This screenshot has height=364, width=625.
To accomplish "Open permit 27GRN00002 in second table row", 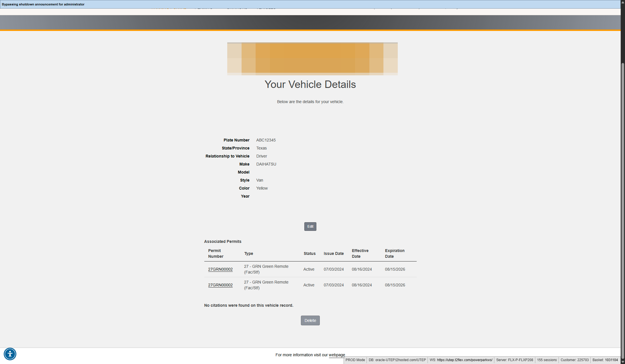I will tap(220, 285).
